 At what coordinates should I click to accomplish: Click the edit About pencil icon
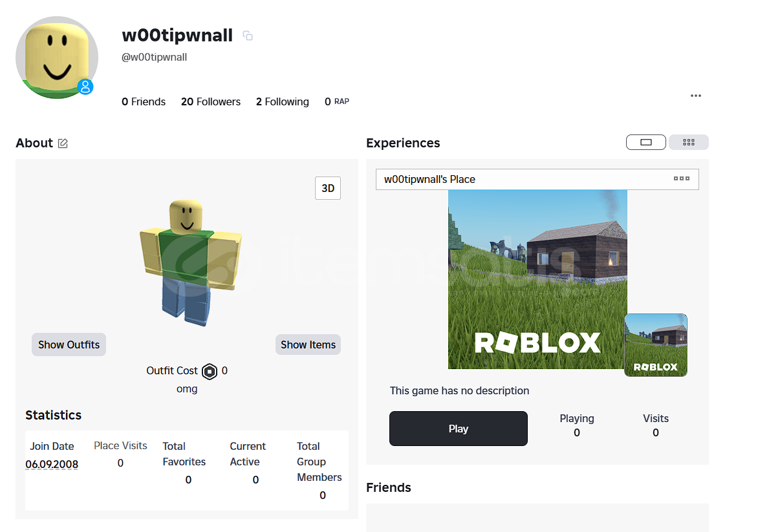pos(63,144)
